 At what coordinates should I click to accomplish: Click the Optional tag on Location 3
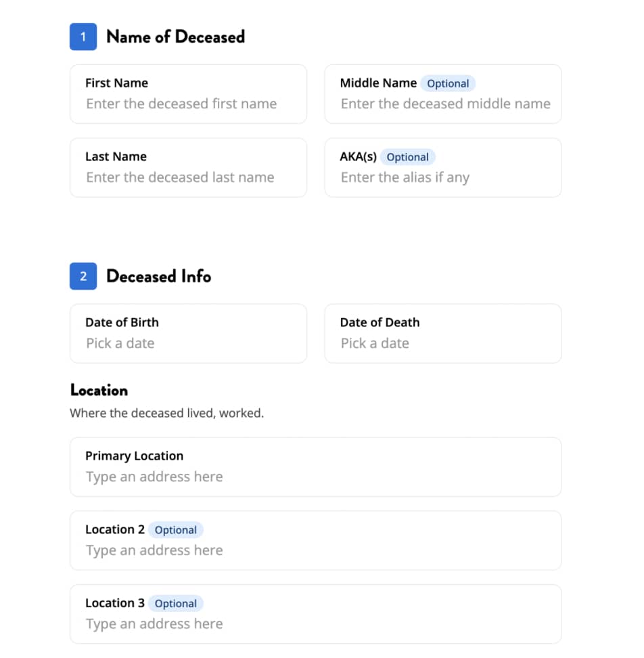176,604
